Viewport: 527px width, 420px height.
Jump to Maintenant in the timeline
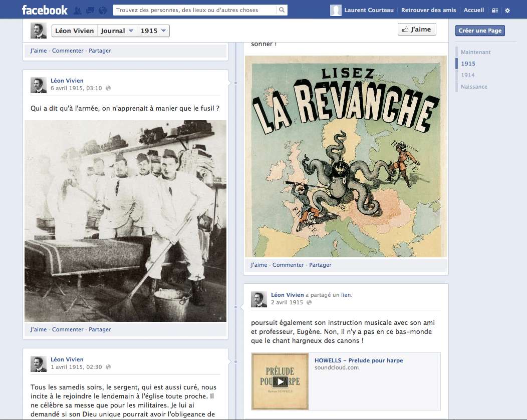click(x=475, y=52)
